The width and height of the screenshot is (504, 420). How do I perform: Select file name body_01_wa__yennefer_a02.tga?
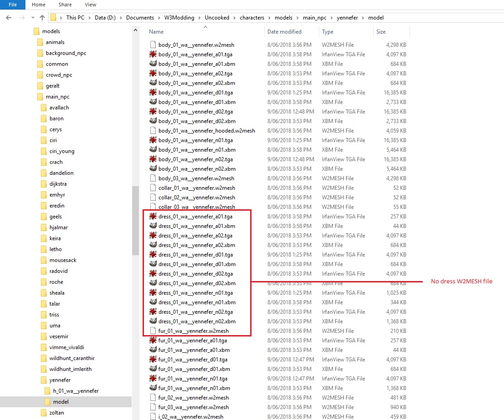pos(195,73)
